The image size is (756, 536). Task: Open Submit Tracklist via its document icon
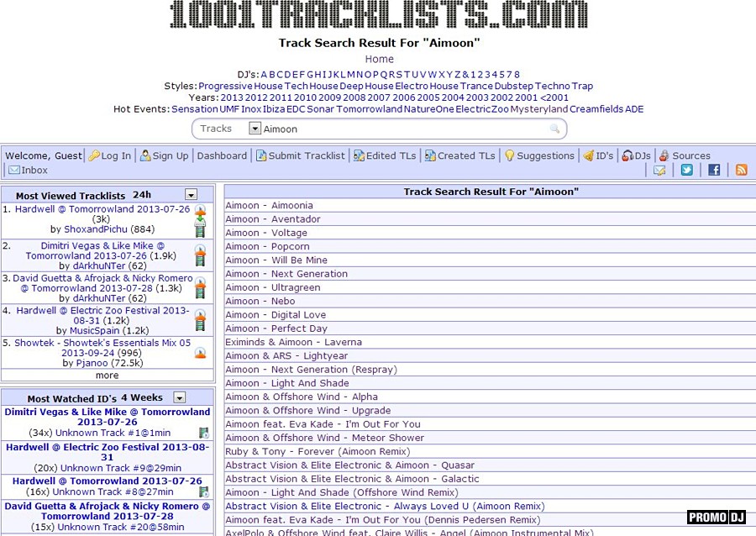point(261,155)
